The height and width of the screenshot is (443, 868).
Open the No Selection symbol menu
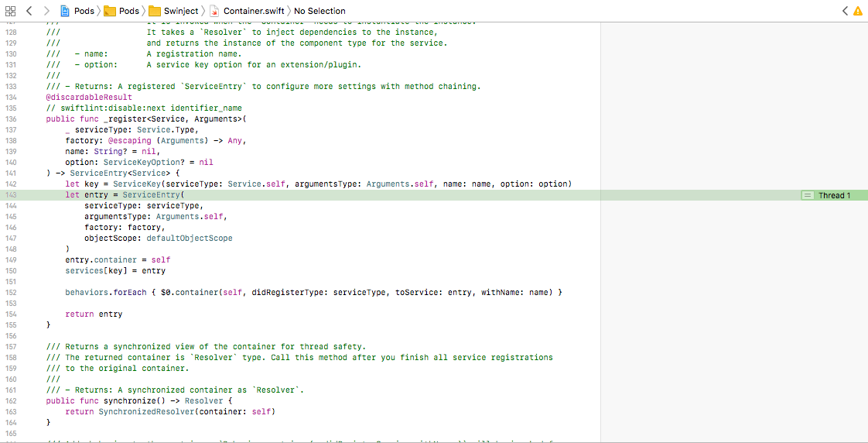(x=320, y=11)
